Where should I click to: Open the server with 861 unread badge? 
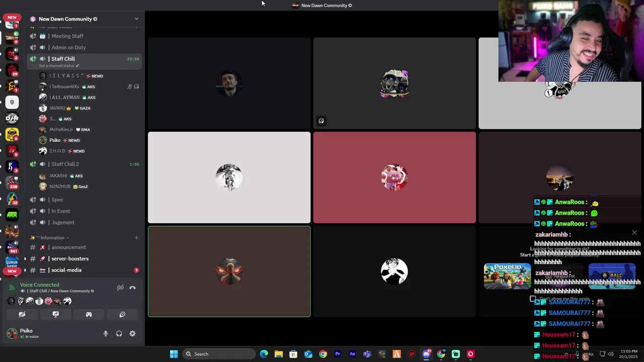[x=12, y=247]
